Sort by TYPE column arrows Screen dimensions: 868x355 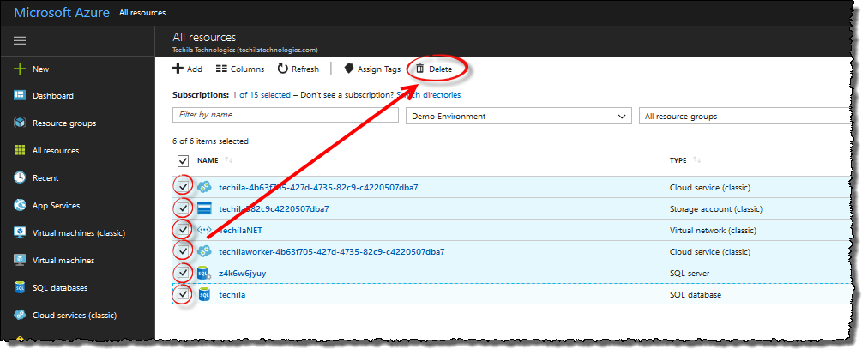pos(697,160)
